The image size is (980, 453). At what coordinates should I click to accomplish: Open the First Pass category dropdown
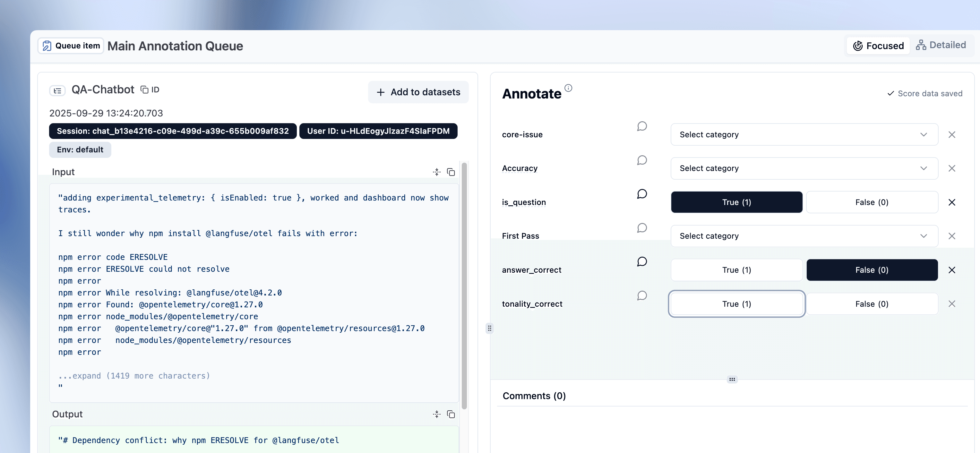point(804,236)
